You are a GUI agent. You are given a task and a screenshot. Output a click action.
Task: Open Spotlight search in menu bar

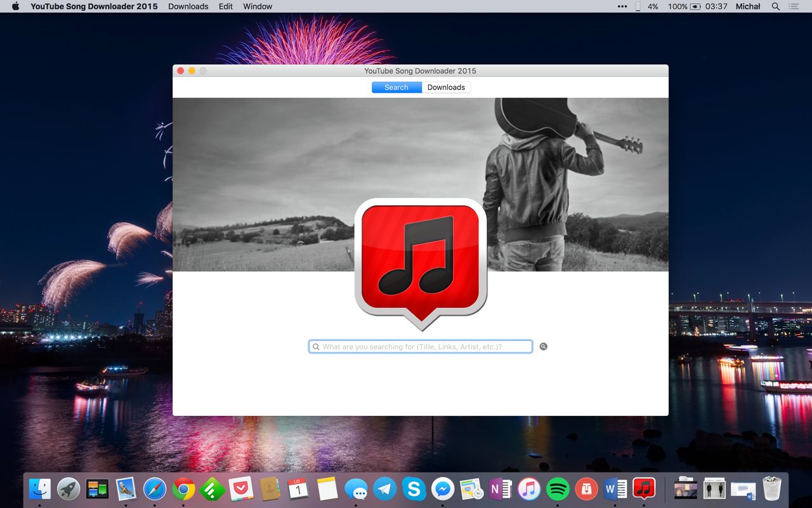(775, 6)
